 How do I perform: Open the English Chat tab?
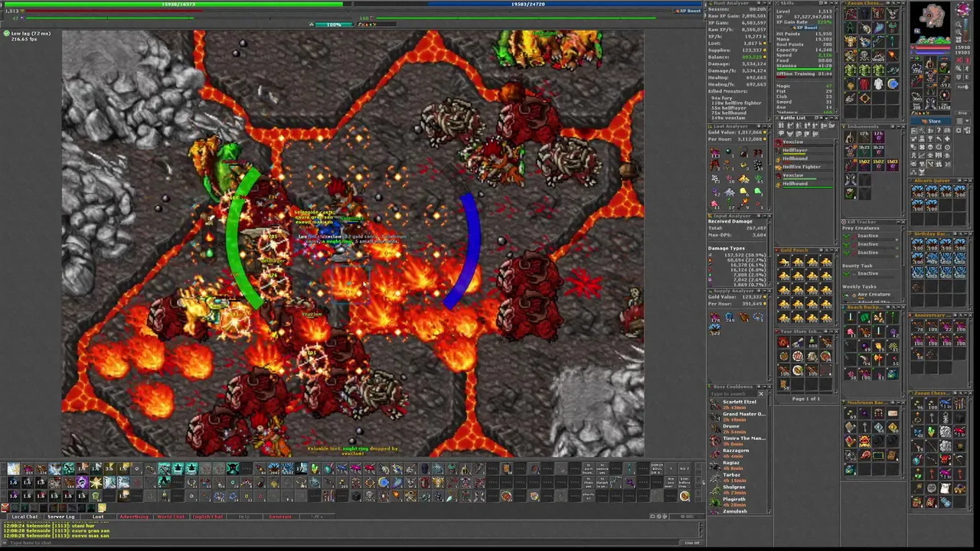click(x=207, y=517)
